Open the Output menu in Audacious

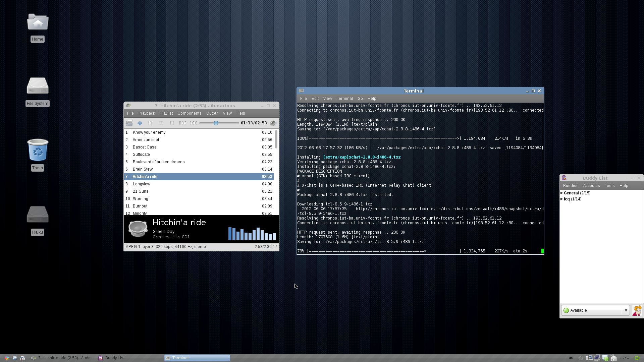212,113
